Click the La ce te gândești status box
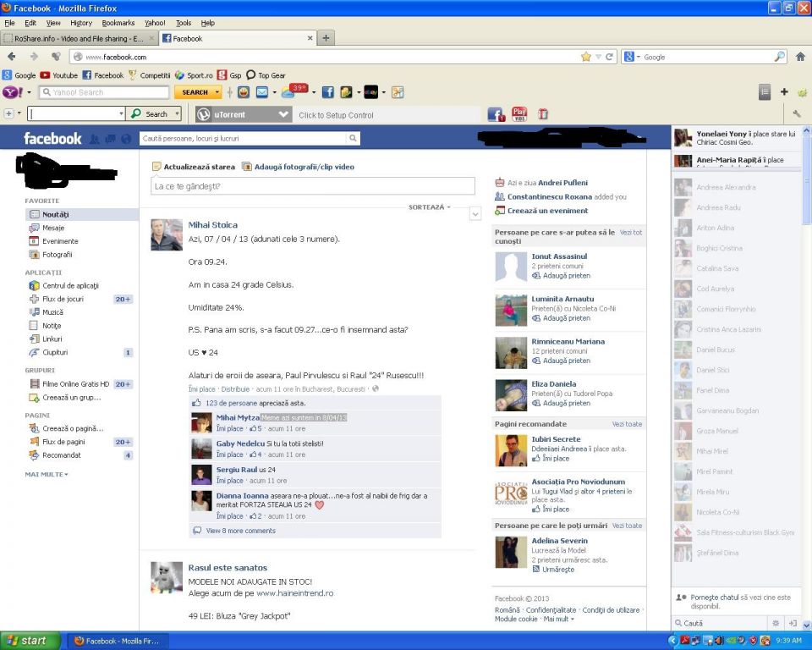 click(313, 186)
